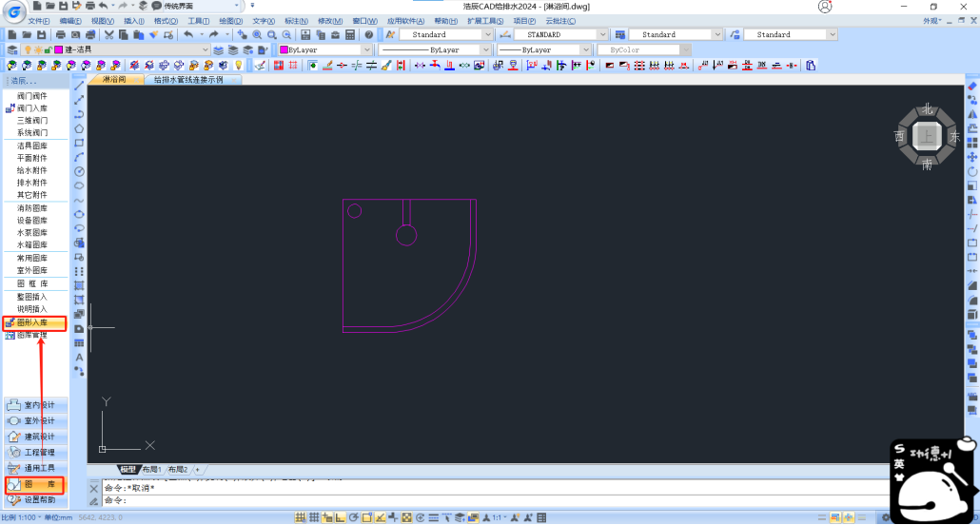Screen dimensions: 980x525
Task: Click the top face of the ViewCube
Action: click(x=927, y=137)
